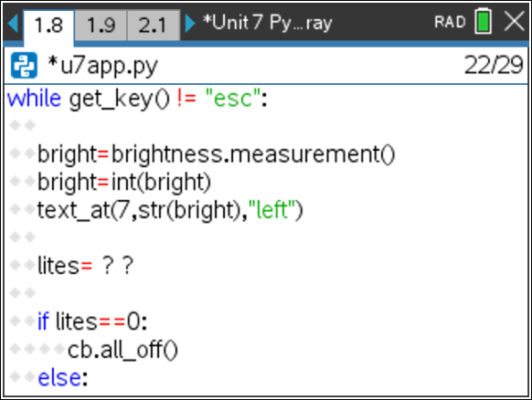Click the text_at line with "left"
The image size is (532, 400).
[170, 210]
